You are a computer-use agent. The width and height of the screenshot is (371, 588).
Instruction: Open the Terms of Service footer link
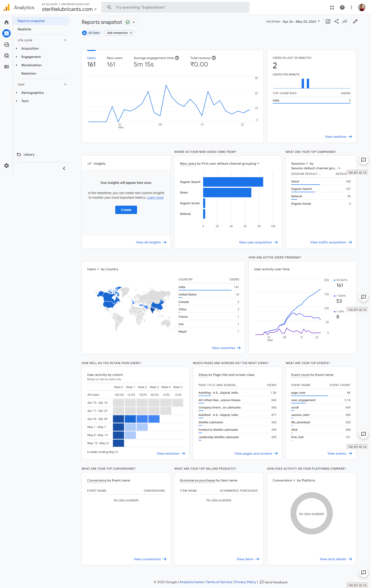[219, 582]
